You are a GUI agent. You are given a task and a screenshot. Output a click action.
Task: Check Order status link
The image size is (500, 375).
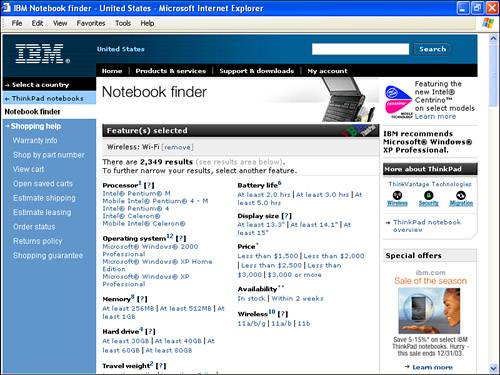pyautogui.click(x=34, y=227)
